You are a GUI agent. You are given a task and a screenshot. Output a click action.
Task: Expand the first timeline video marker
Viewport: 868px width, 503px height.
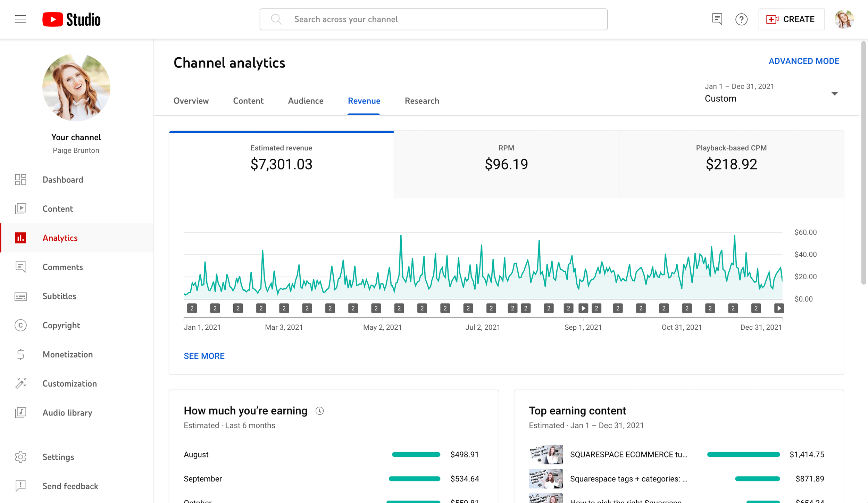coord(192,308)
